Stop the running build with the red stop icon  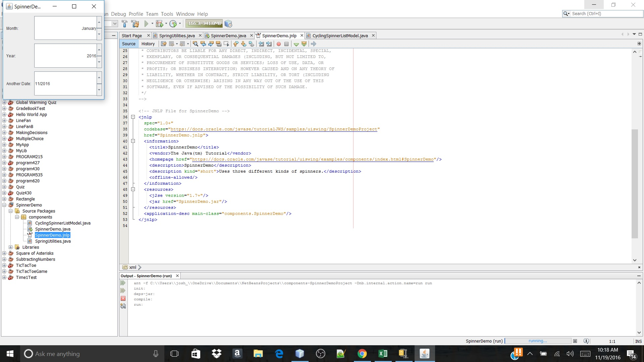(123, 298)
